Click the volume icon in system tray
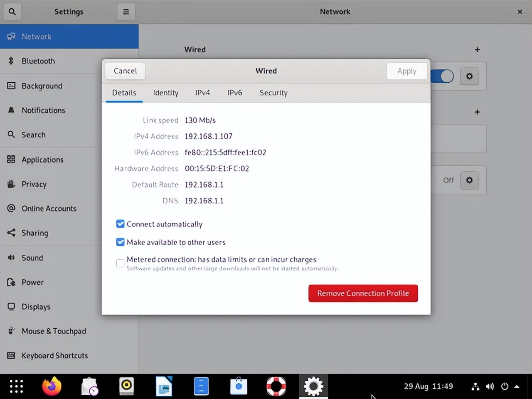 (x=490, y=387)
